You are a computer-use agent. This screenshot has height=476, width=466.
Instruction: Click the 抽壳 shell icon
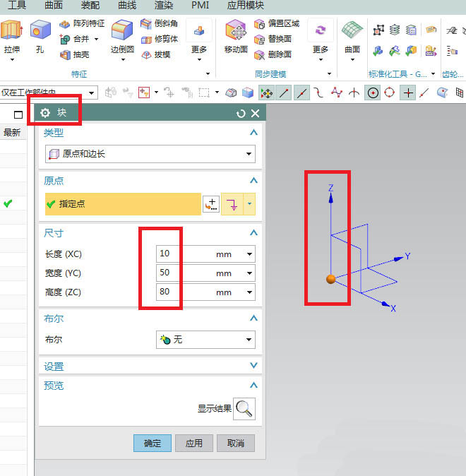pos(65,55)
